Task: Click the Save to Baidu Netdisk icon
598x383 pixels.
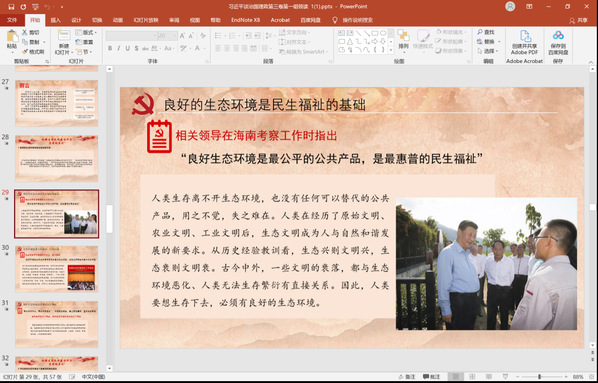Action: (x=558, y=35)
